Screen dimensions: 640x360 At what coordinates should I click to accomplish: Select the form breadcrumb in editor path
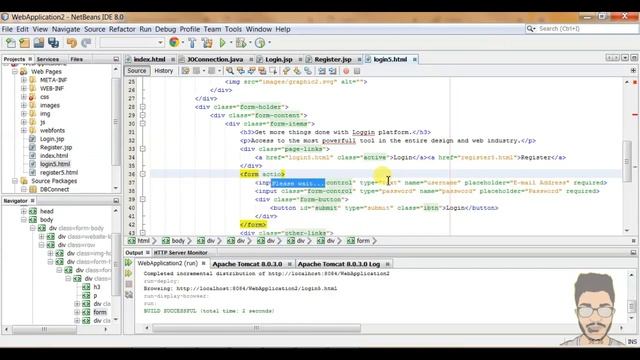[x=359, y=241]
